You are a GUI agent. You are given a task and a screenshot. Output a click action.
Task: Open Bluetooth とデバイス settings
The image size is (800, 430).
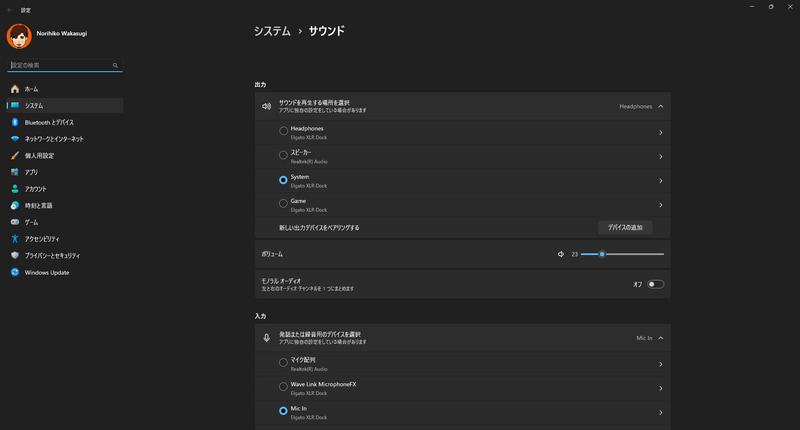point(65,122)
